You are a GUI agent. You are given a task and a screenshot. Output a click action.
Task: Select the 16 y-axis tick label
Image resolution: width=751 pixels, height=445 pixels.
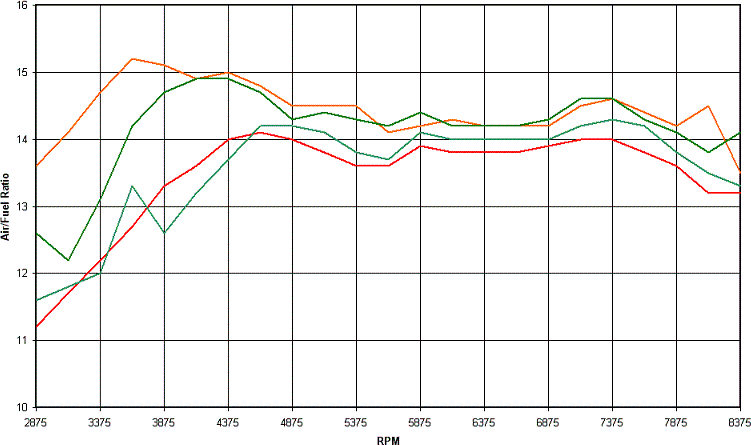click(22, 7)
